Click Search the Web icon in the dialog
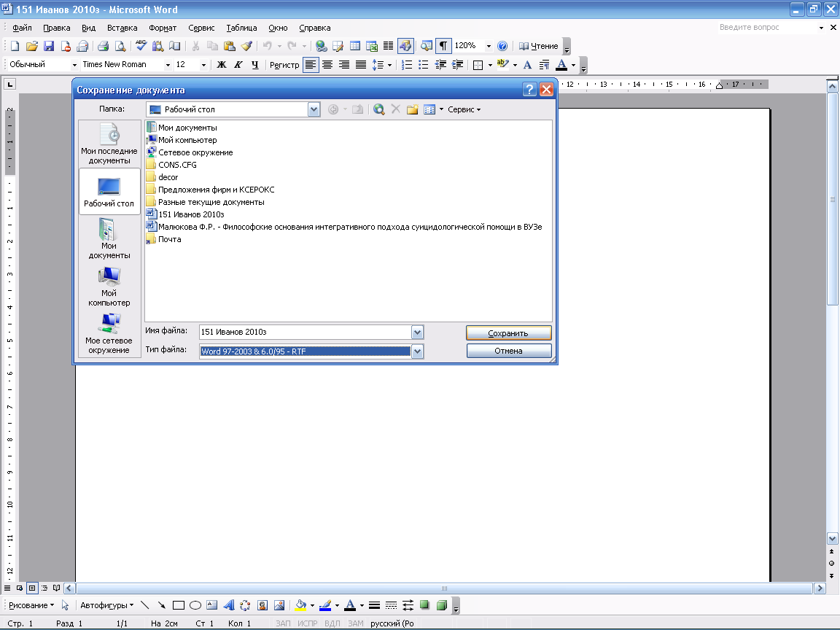 coord(378,109)
